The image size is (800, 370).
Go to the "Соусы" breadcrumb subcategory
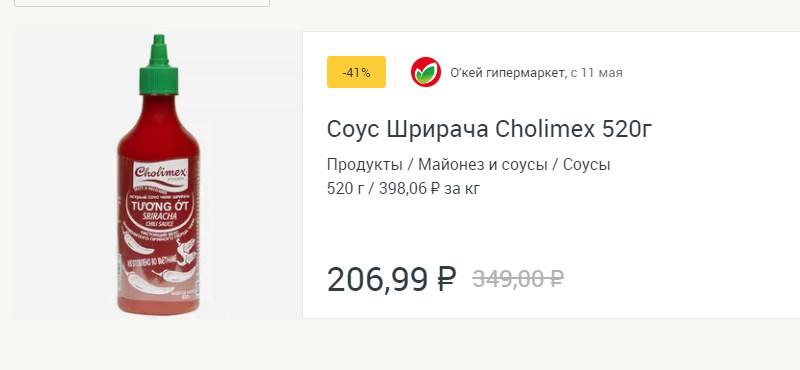(587, 165)
